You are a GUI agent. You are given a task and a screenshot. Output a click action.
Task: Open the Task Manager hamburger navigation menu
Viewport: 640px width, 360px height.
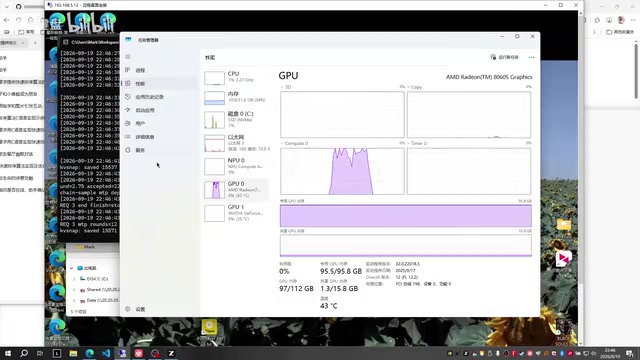[x=128, y=57]
